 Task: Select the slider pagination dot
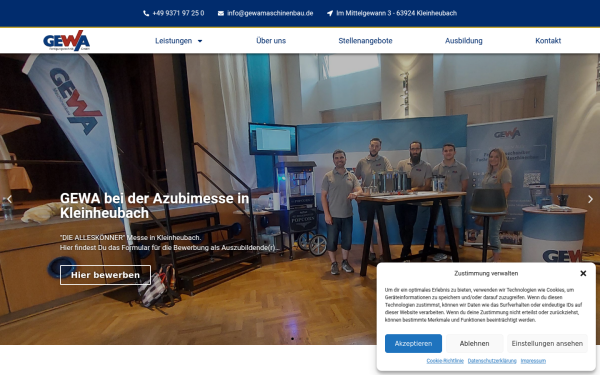coord(292,339)
